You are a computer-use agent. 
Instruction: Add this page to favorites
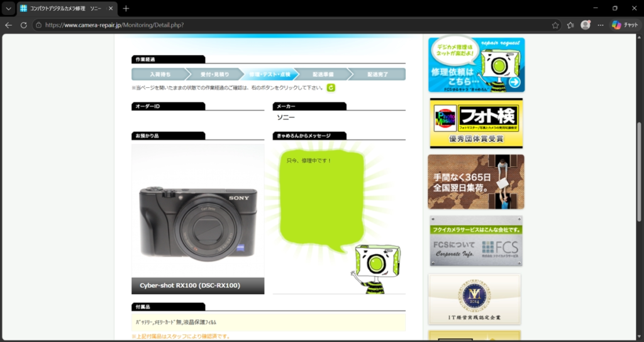[555, 25]
